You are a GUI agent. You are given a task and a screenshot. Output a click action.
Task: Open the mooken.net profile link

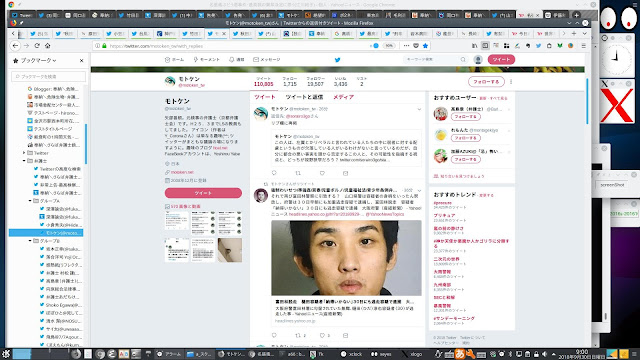click(x=182, y=172)
